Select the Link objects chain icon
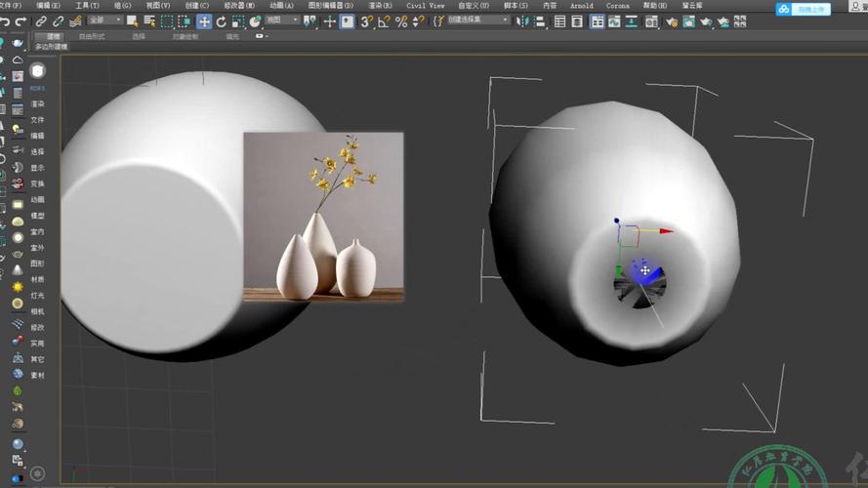The image size is (868, 488). (x=41, y=21)
